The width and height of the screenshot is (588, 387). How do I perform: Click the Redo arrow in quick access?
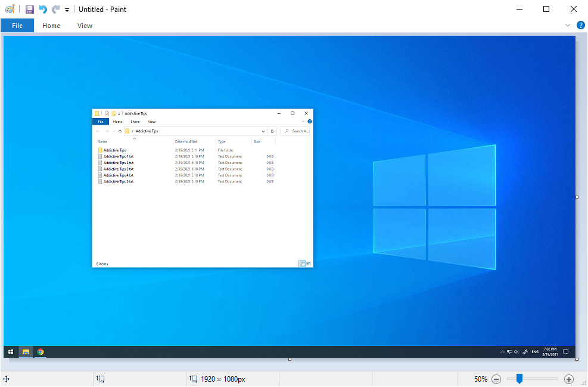pos(55,10)
